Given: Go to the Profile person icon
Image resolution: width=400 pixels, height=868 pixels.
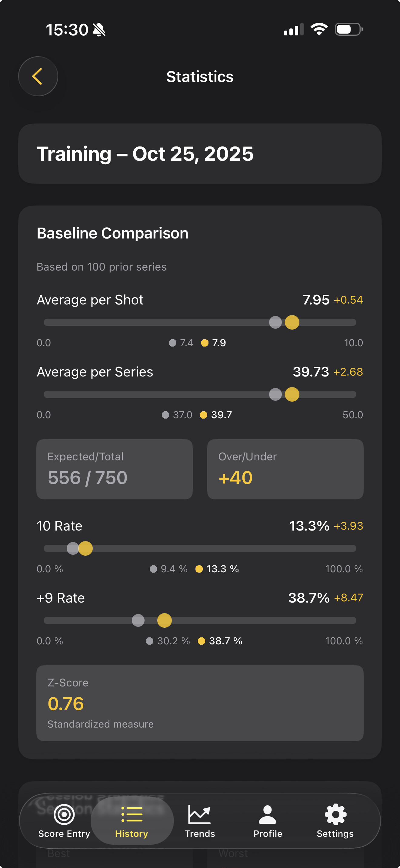Looking at the screenshot, I should tap(268, 815).
